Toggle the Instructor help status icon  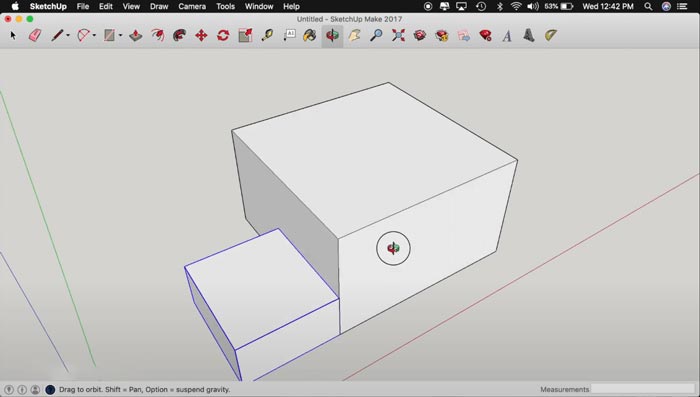(50, 389)
